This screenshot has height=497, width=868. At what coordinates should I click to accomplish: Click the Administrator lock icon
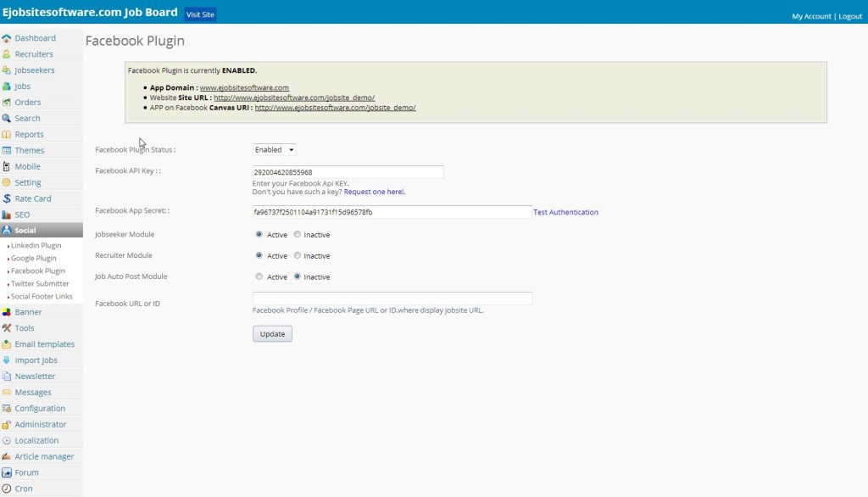(x=7, y=425)
